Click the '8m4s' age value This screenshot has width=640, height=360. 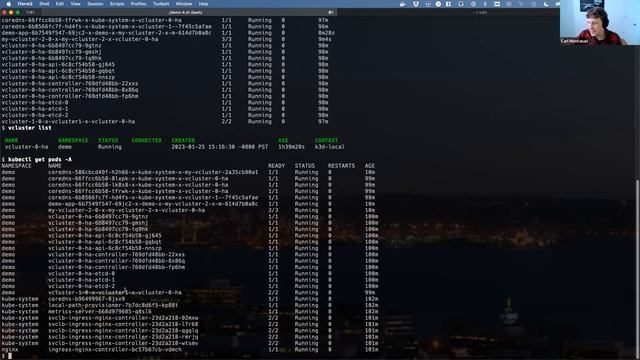pyautogui.click(x=325, y=39)
